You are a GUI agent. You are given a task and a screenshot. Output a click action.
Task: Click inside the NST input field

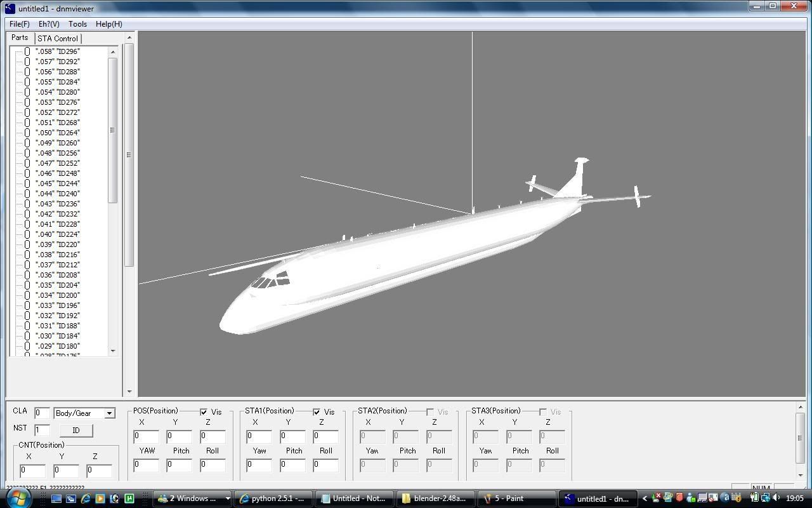42,429
